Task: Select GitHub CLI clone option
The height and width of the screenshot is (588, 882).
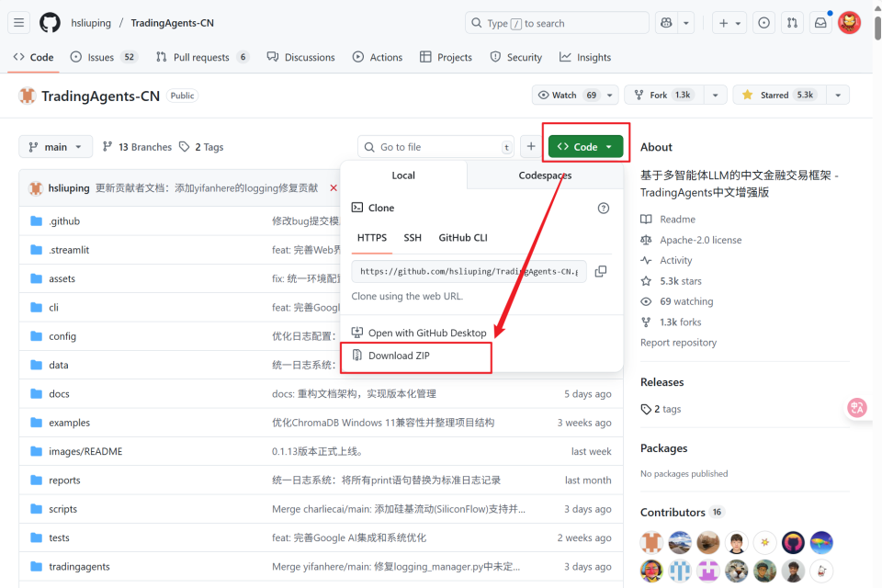Action: click(463, 238)
